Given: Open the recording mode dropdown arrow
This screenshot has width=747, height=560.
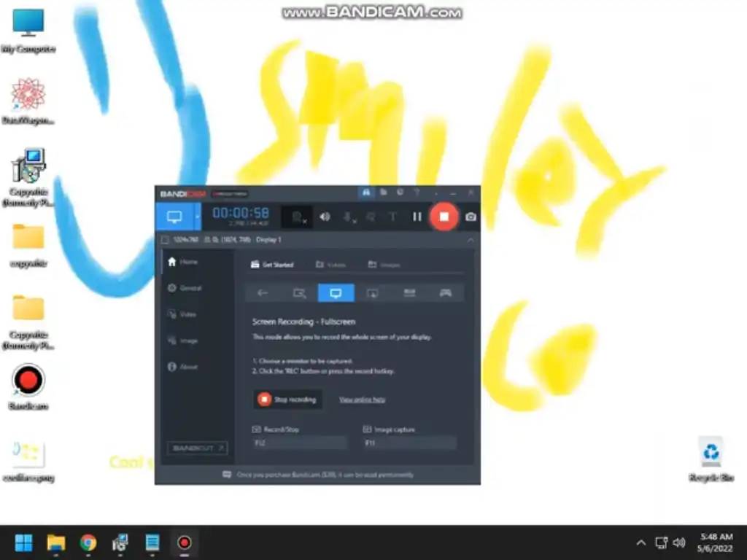Looking at the screenshot, I should [197, 217].
